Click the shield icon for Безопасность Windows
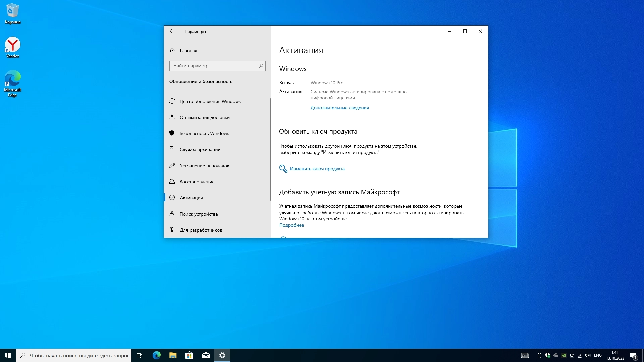 [172, 133]
